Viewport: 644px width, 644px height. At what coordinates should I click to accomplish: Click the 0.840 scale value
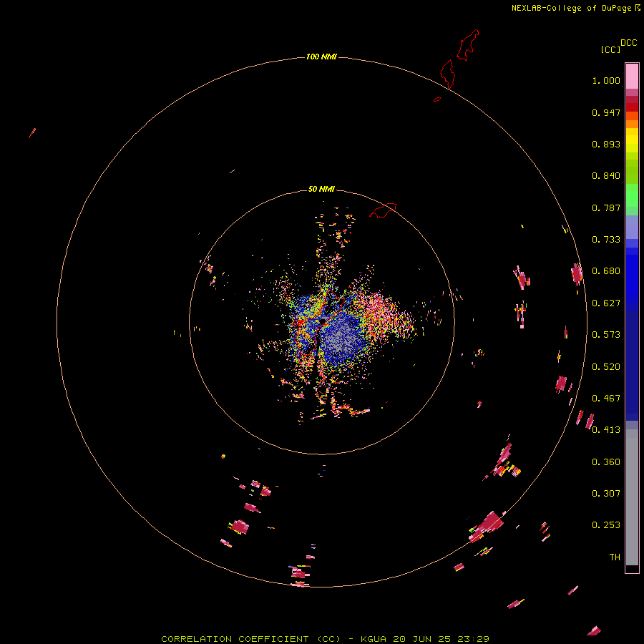tap(606, 176)
